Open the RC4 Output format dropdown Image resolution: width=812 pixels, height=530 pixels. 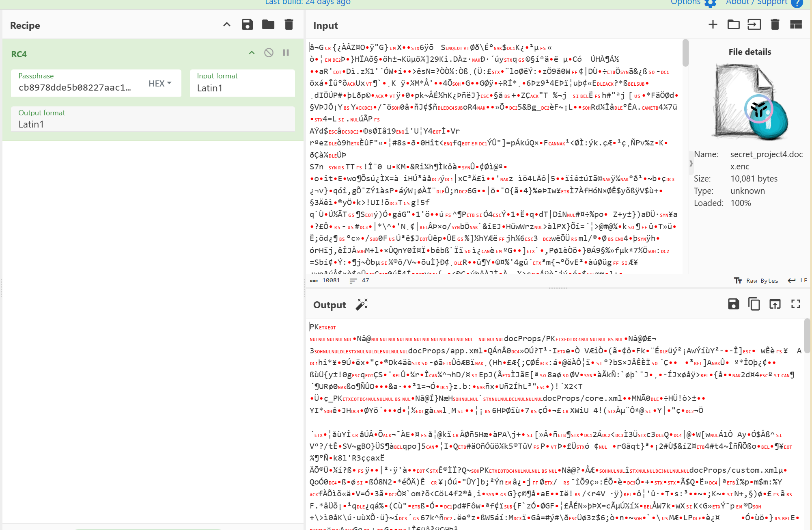[153, 119]
